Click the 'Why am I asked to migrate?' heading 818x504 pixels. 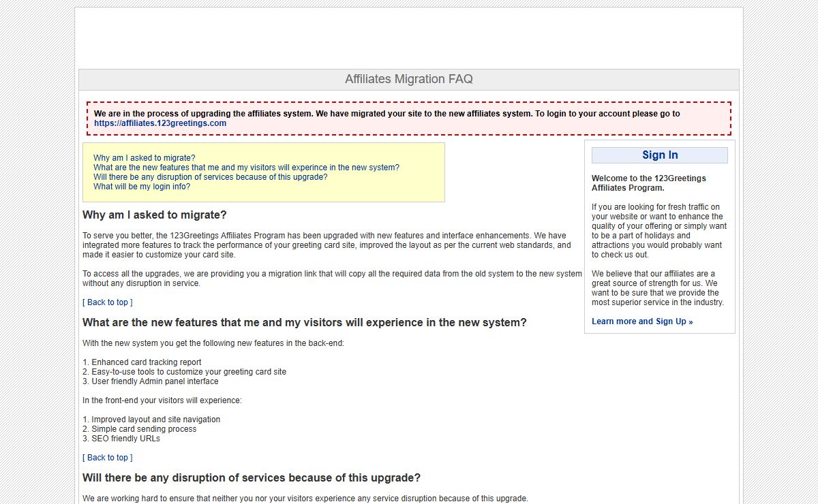click(x=155, y=215)
